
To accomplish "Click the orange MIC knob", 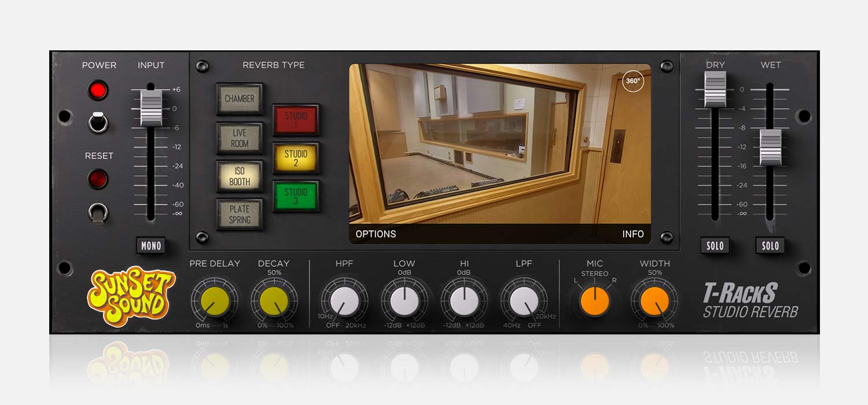I will (594, 301).
